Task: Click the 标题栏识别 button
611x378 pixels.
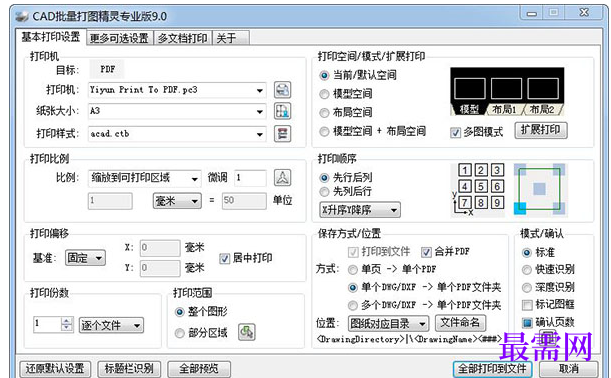Action: [x=129, y=368]
